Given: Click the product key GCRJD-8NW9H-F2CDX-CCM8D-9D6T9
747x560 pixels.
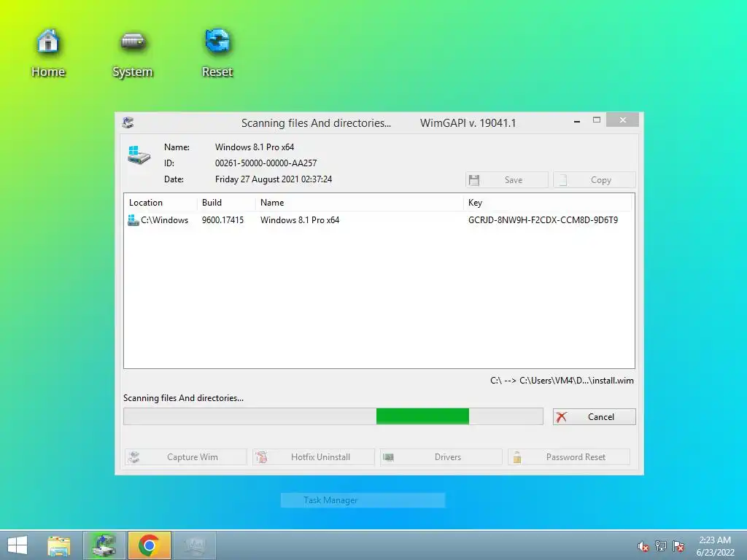Looking at the screenshot, I should pyautogui.click(x=543, y=220).
